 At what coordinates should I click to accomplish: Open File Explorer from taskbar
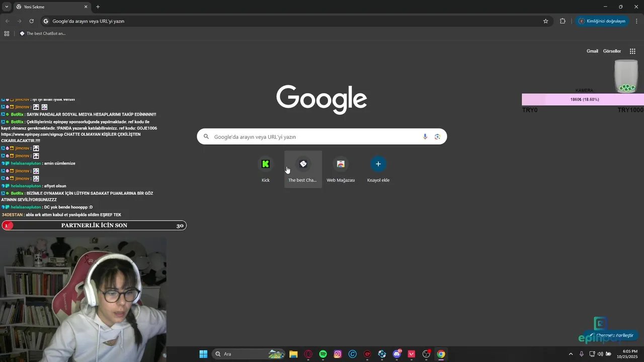coord(293,354)
